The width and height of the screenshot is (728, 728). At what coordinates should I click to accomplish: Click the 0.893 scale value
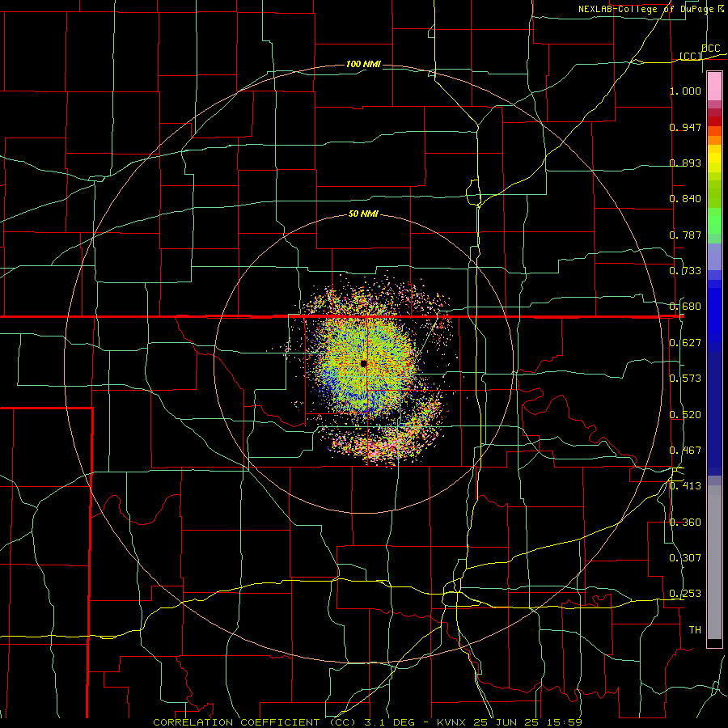click(x=685, y=163)
